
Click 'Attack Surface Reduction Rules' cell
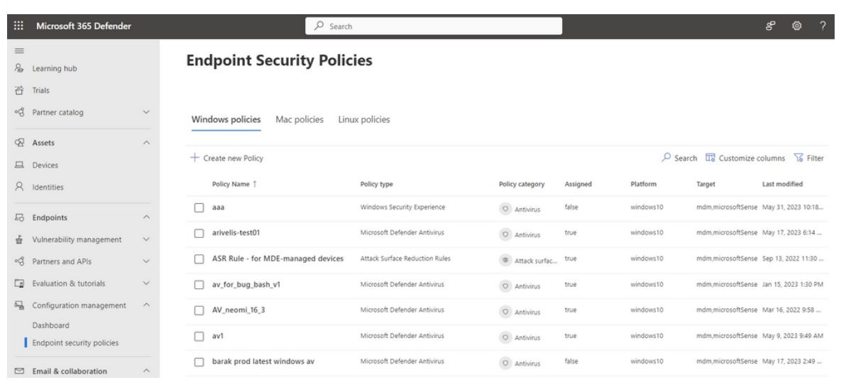pyautogui.click(x=405, y=258)
